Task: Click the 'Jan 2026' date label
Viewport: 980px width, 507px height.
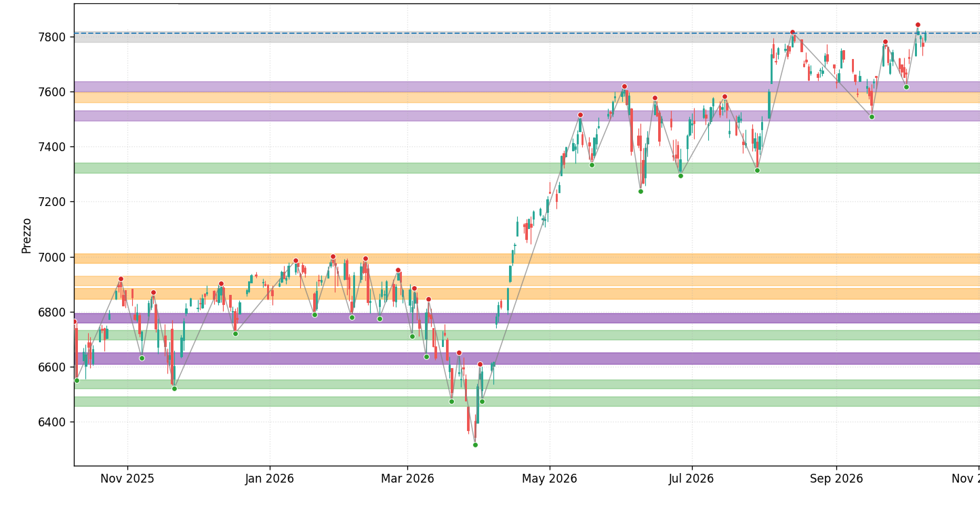Action: point(270,479)
